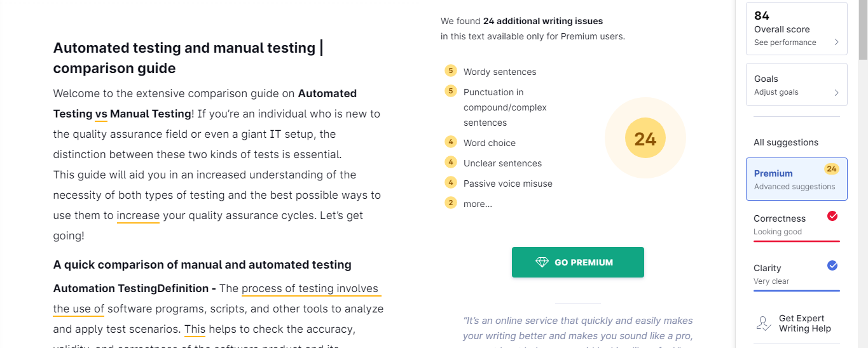Viewport: 868px width, 348px height.
Task: Click the red checkmark icon beside Correctness
Action: [x=832, y=217]
